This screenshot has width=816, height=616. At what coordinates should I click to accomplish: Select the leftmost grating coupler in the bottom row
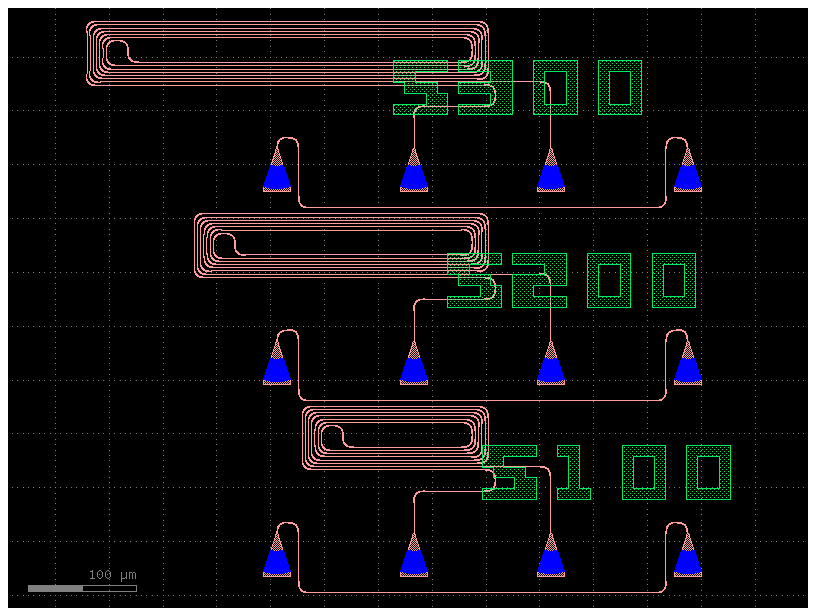tap(277, 558)
